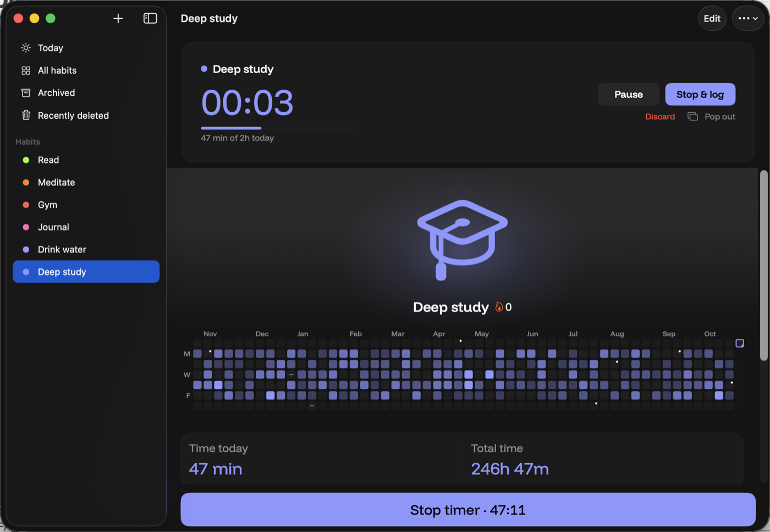The image size is (770, 532).
Task: Discard the current timer session
Action: coord(660,117)
